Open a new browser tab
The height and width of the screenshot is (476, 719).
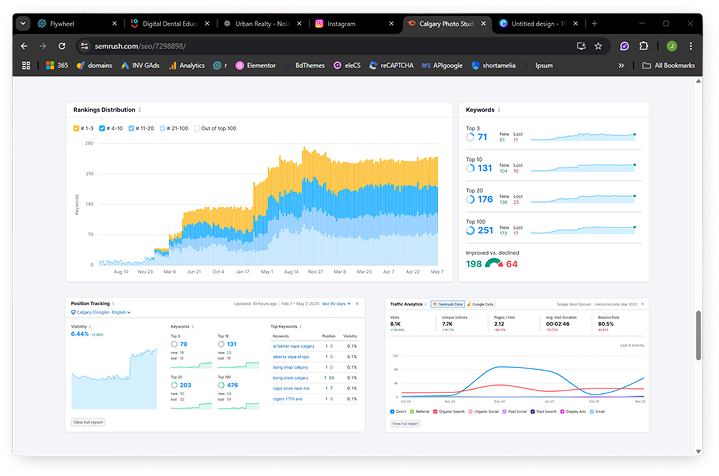point(594,23)
